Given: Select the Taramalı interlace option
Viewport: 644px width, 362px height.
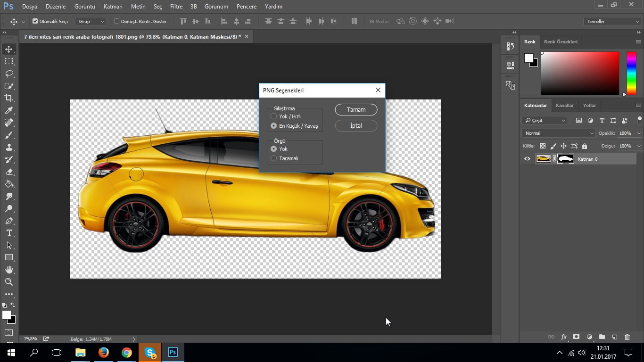Looking at the screenshot, I should pyautogui.click(x=274, y=158).
